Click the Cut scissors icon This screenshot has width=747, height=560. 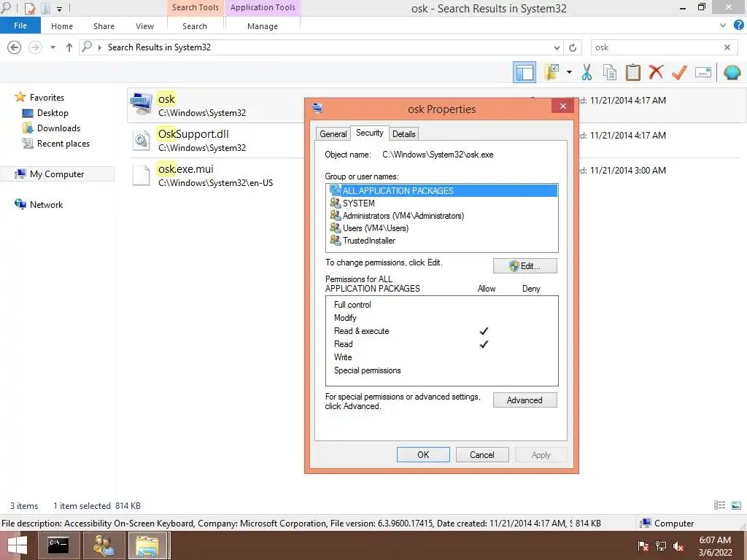(x=587, y=72)
